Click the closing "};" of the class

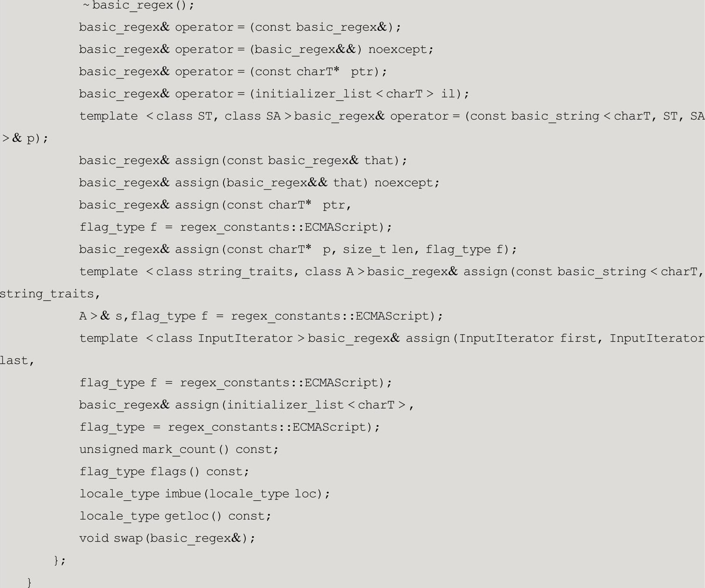tap(59, 561)
